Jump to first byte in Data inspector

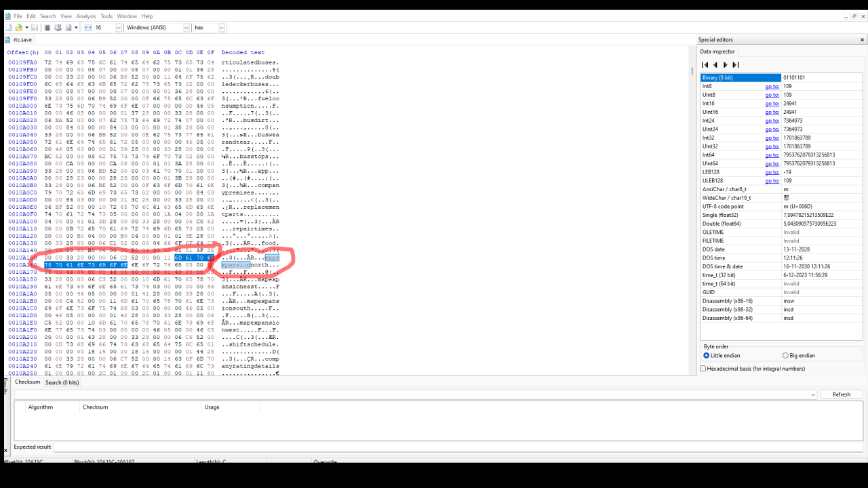[x=705, y=65]
